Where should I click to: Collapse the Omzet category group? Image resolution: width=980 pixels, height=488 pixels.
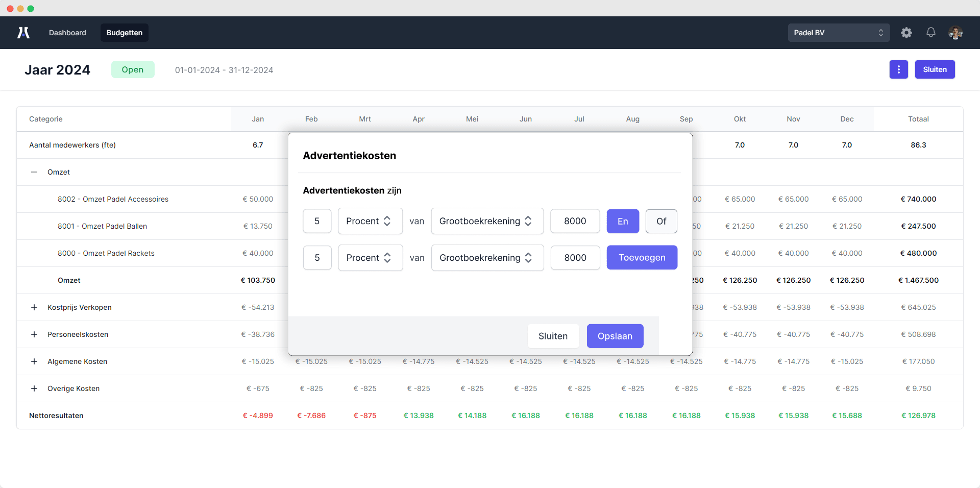click(34, 172)
